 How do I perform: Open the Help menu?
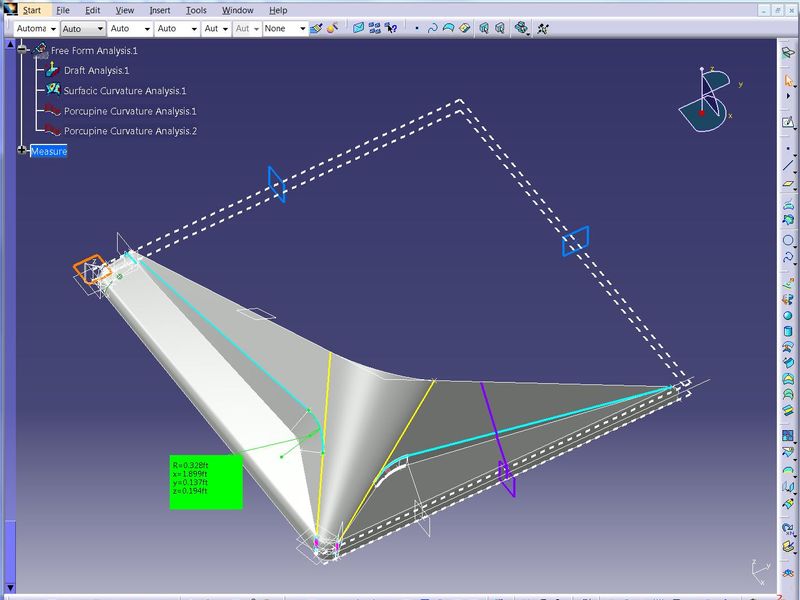point(278,10)
